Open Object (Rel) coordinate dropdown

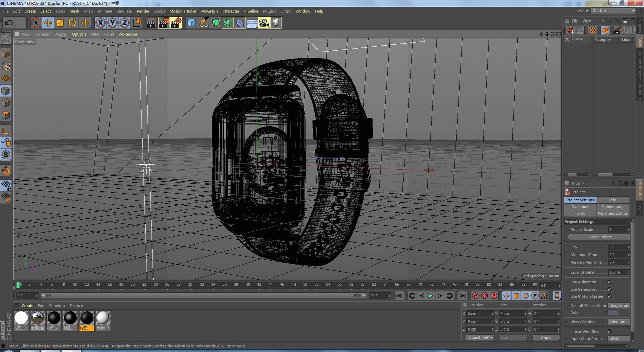pos(480,338)
